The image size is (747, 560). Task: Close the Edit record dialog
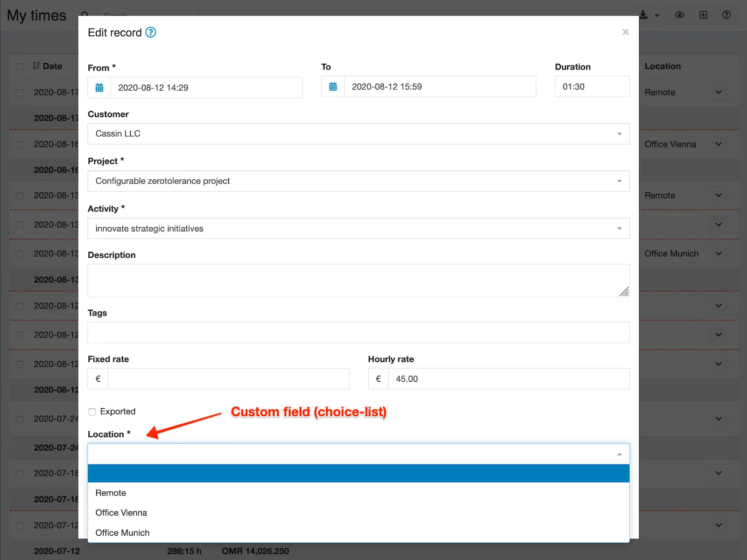(x=626, y=32)
